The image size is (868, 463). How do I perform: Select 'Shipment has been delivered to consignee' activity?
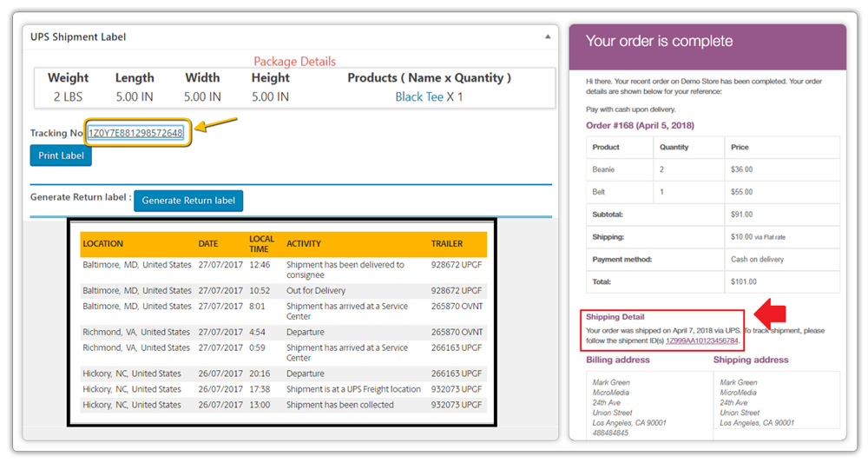coord(345,269)
